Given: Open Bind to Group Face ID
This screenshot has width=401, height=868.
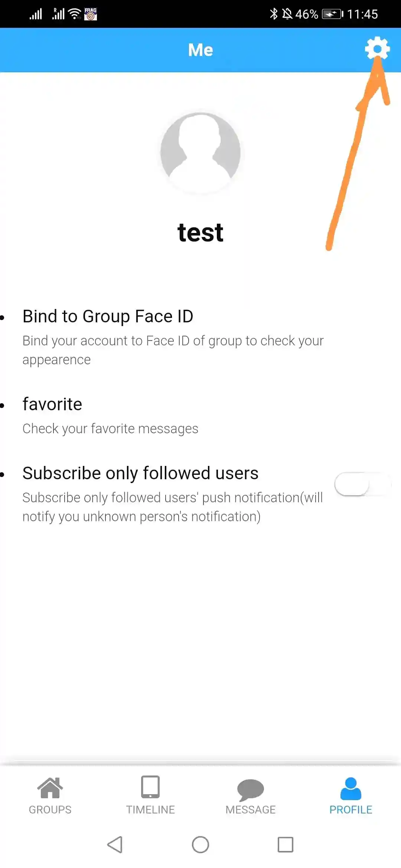Looking at the screenshot, I should pyautogui.click(x=108, y=316).
